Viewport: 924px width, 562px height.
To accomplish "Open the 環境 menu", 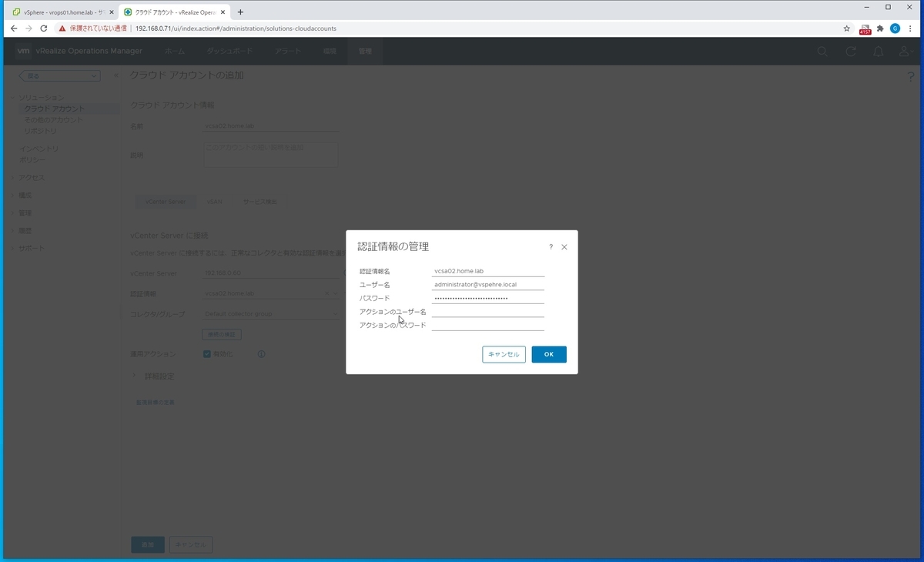I will [x=330, y=51].
